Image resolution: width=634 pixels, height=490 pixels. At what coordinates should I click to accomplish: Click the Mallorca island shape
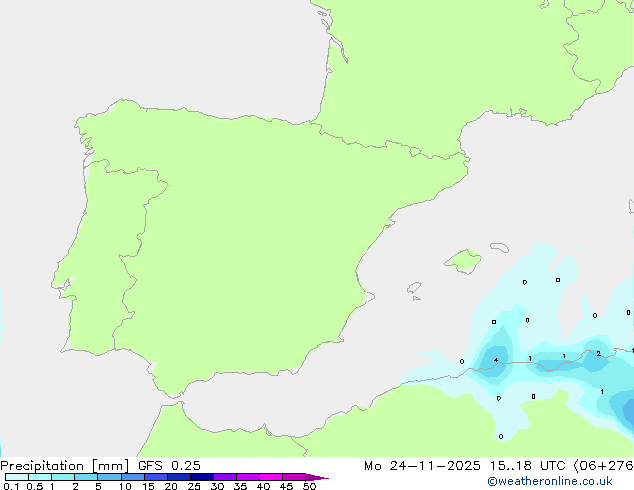point(463,261)
